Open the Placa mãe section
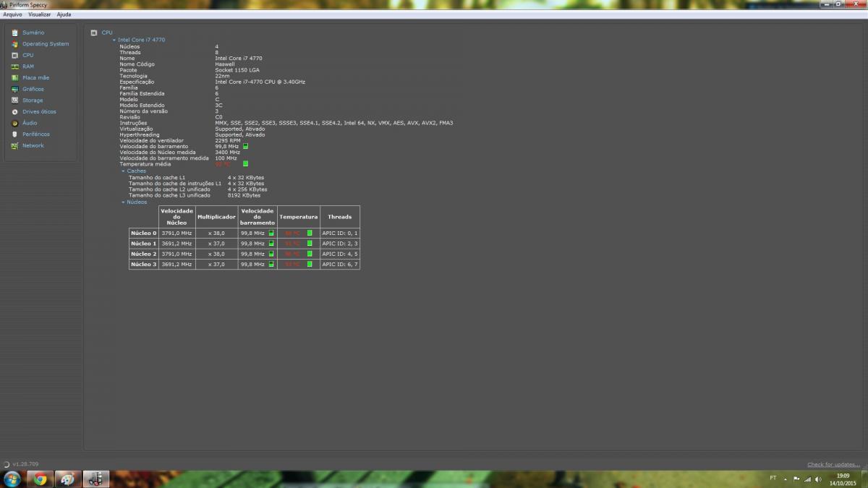This screenshot has height=488, width=868. pyautogui.click(x=36, y=77)
